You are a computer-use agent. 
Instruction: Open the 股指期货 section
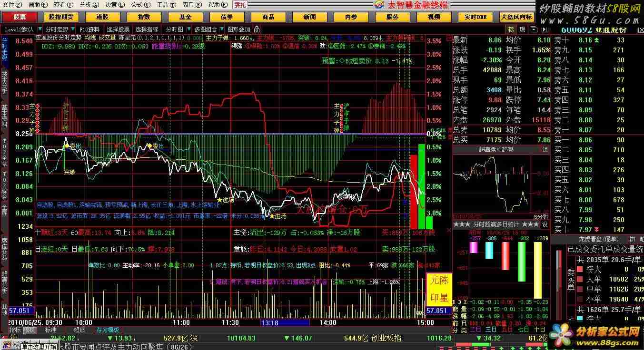point(61,17)
